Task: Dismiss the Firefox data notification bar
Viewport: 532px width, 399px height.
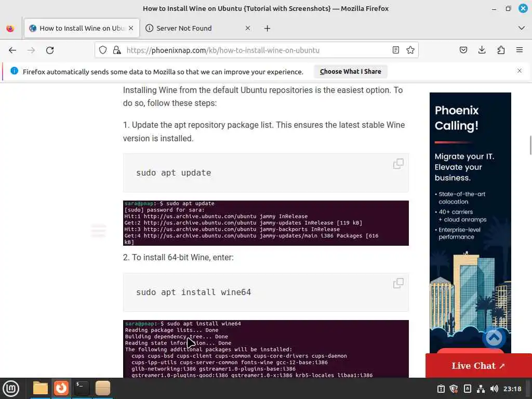Action: click(x=520, y=71)
